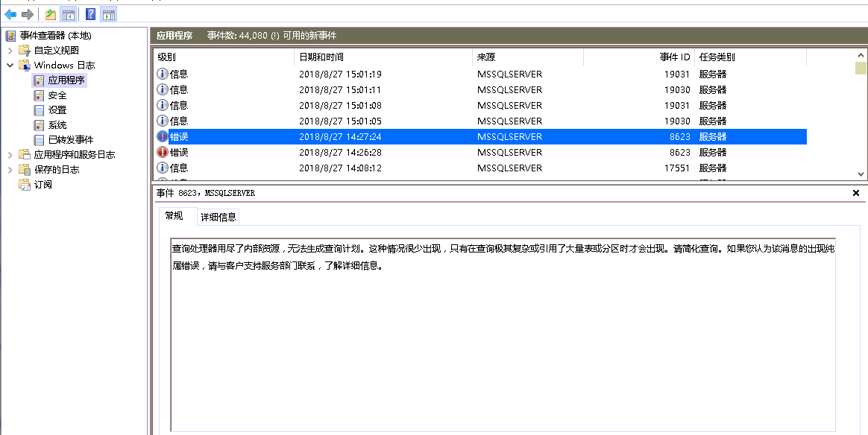Open Help via question mark icon
Viewport: 868px width, 435px height.
[x=91, y=14]
